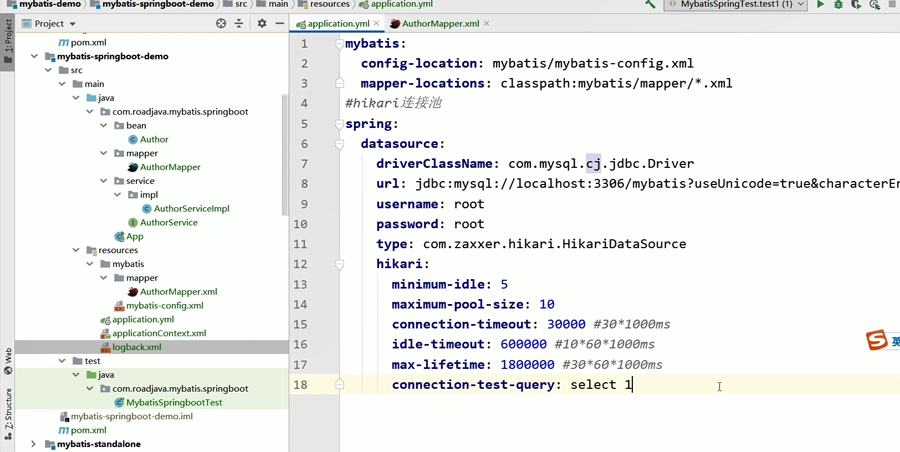Click the resources breadcrumb
This screenshot has width=900, height=452.
(x=324, y=4)
